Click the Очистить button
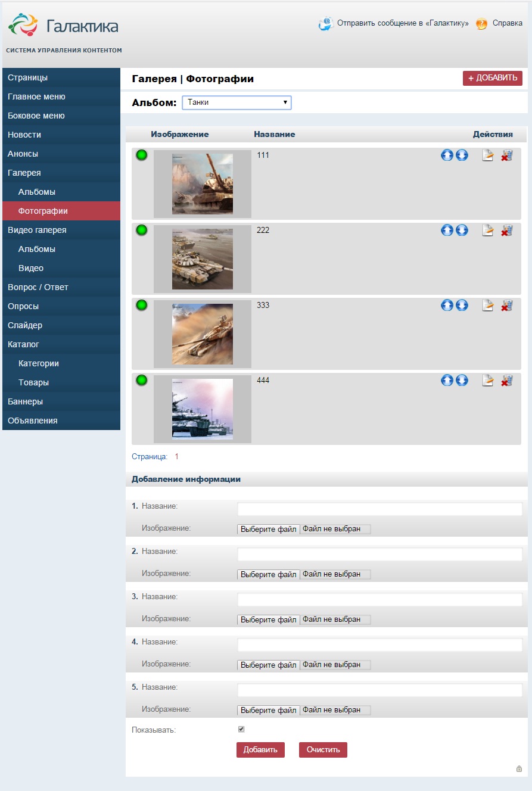532x791 pixels. point(323,750)
